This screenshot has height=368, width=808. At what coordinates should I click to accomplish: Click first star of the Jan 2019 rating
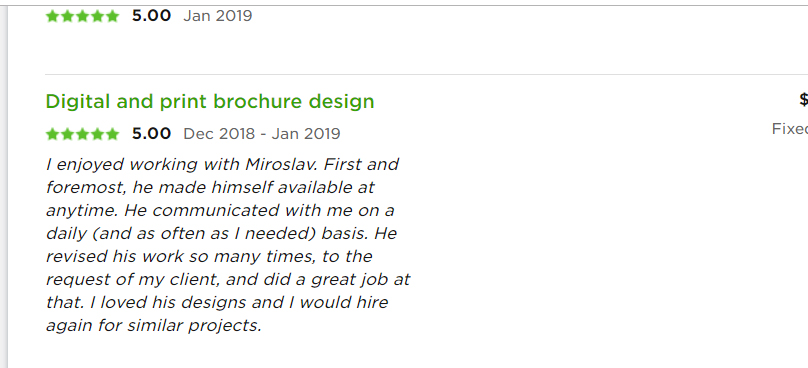[52, 16]
